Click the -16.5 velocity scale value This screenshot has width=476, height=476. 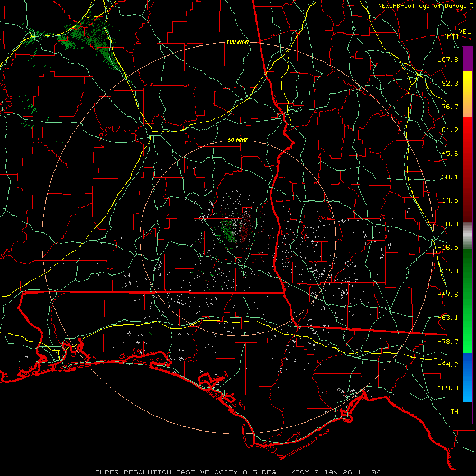click(448, 248)
